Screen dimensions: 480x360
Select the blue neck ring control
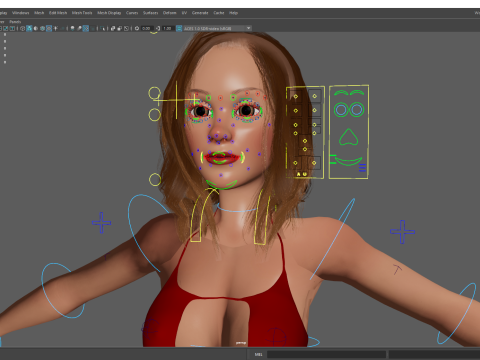point(237,209)
